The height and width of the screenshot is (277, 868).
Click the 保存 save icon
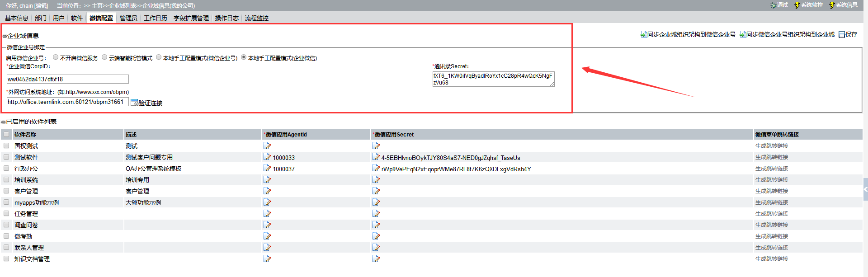click(x=842, y=35)
